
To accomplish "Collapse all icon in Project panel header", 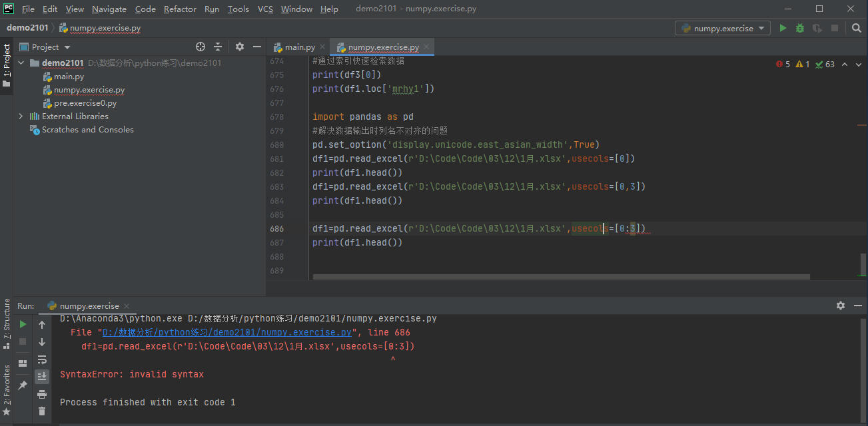I will [218, 47].
